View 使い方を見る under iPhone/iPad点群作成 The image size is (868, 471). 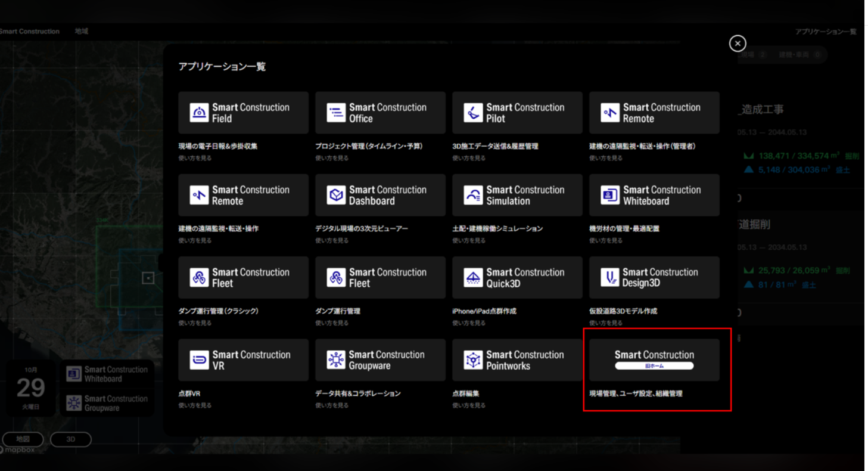469,323
